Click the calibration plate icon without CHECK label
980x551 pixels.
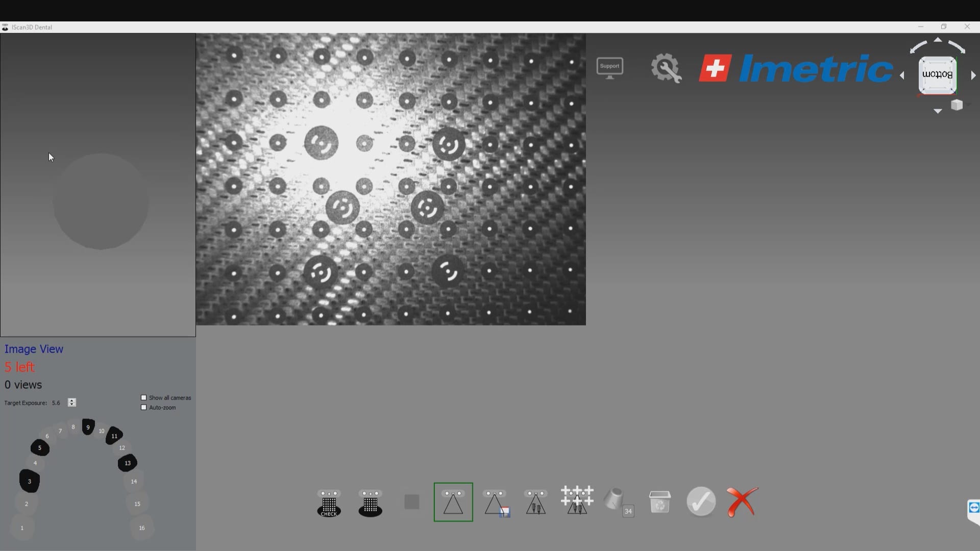(370, 503)
